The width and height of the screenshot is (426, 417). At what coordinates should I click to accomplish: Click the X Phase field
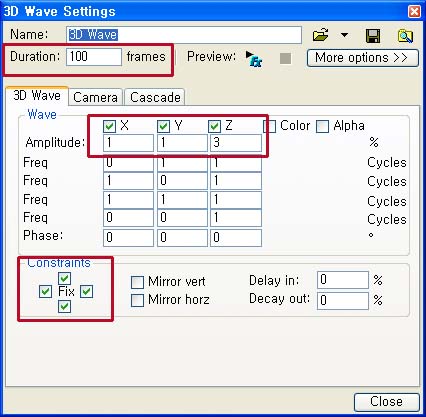[x=128, y=237]
